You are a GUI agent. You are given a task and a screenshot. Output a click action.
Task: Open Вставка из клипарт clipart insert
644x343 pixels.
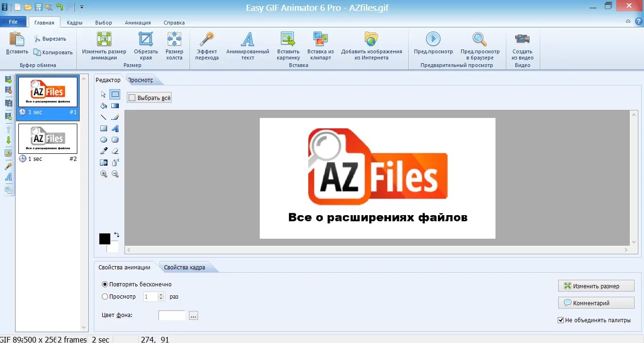321,46
